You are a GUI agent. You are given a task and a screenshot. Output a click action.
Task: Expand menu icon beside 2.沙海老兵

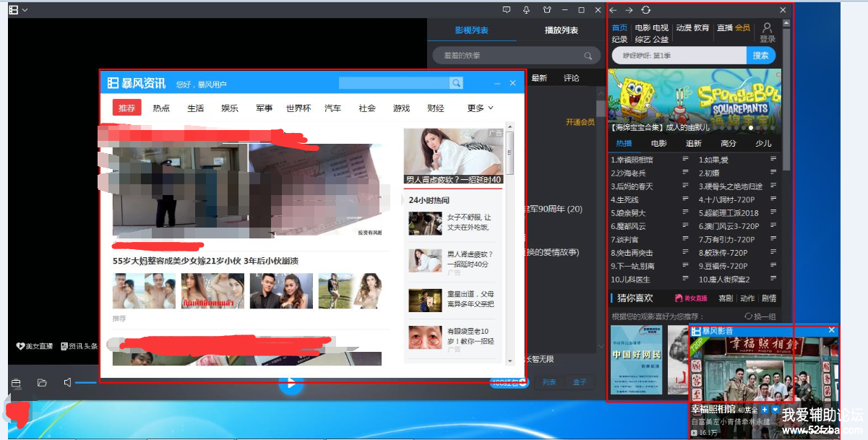685,173
